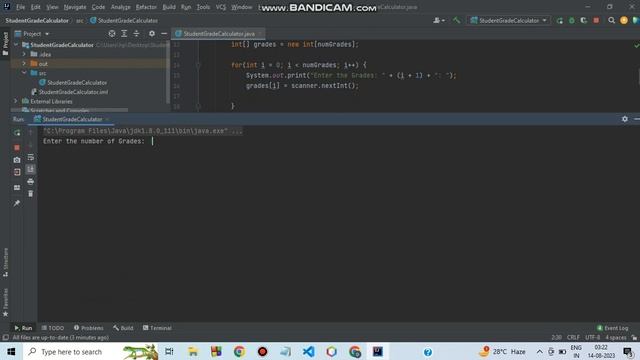Select the StudentGradeCalculator.java editor tab
The width and height of the screenshot is (640, 360).
point(219,33)
